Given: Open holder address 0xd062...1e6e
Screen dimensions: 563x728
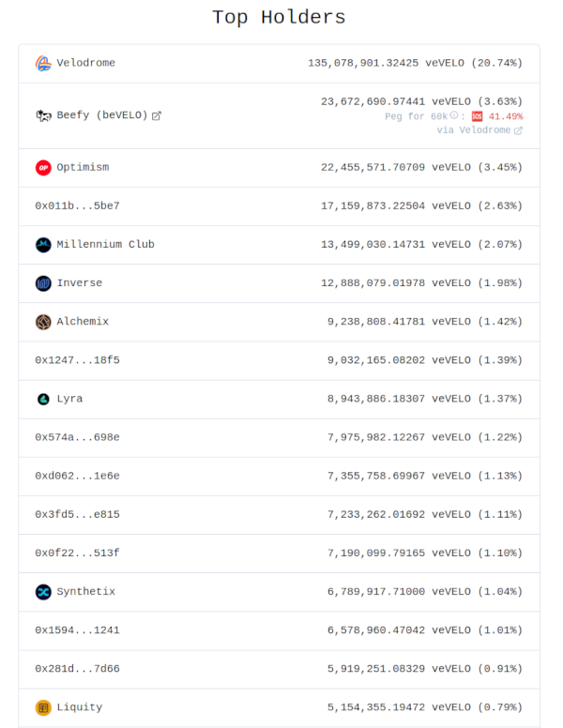Looking at the screenshot, I should coord(77,476).
